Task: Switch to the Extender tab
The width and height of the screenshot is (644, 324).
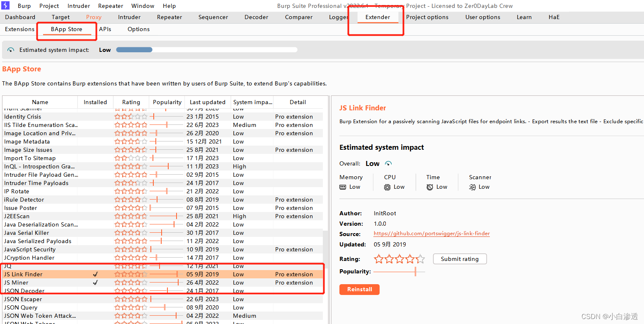Action: [x=378, y=17]
